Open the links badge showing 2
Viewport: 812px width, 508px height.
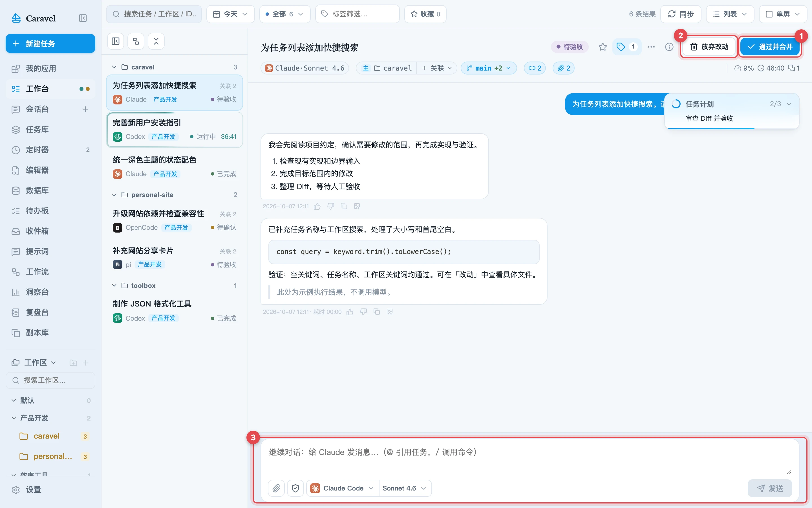coord(535,68)
